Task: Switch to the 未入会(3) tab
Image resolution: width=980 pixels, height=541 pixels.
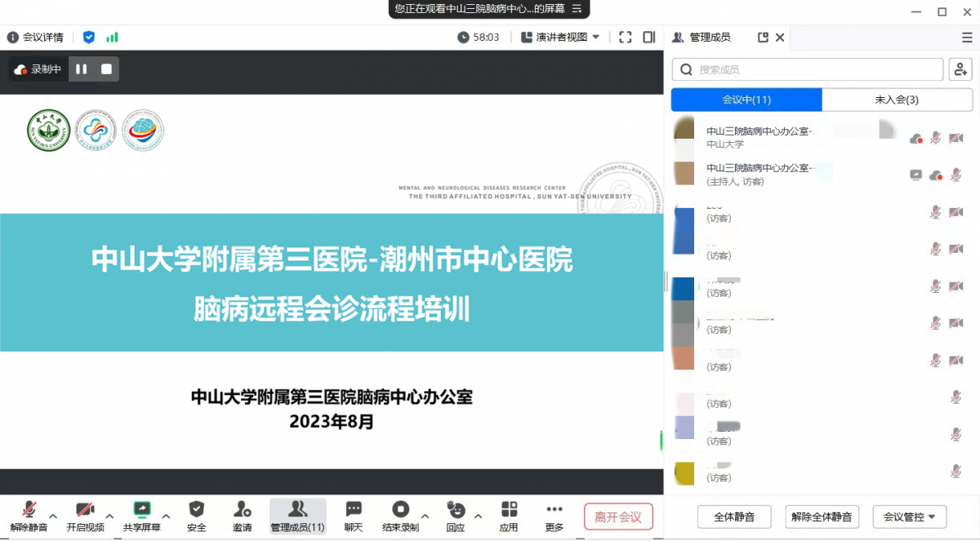Action: (897, 100)
